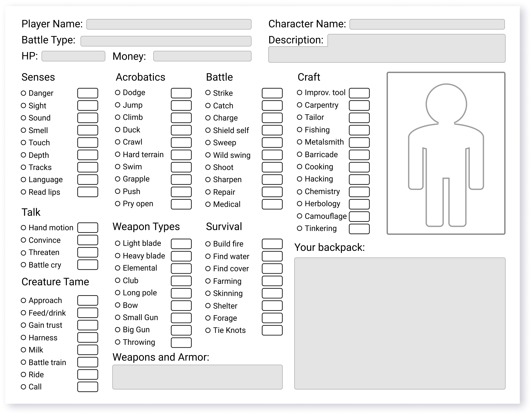The width and height of the screenshot is (532, 415).
Task: Click the Your backpack text area
Action: [x=400, y=323]
